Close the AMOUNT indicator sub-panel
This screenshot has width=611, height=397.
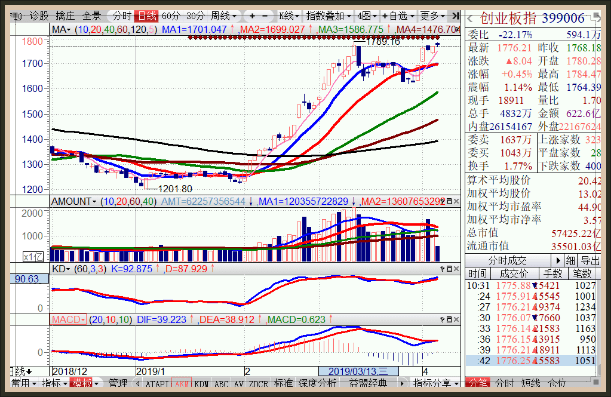pyautogui.click(x=456, y=201)
